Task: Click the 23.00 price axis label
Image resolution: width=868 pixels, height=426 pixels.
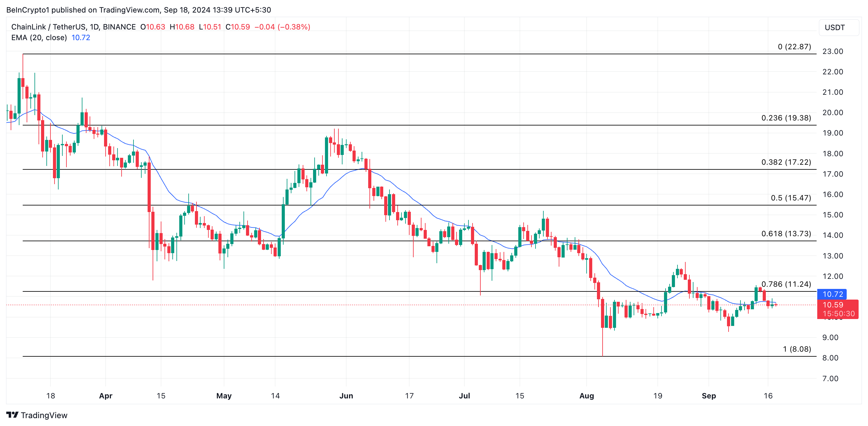Action: click(833, 51)
